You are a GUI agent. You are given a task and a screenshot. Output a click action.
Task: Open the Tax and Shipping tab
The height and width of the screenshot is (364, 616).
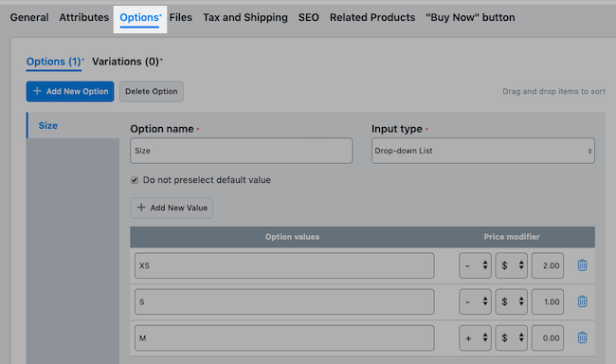point(245,17)
